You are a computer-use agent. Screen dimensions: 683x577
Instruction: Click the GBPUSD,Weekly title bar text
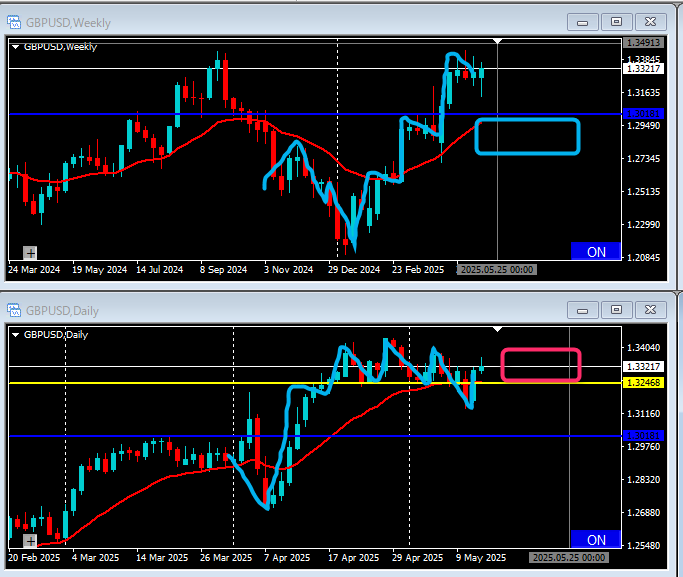pyautogui.click(x=68, y=23)
